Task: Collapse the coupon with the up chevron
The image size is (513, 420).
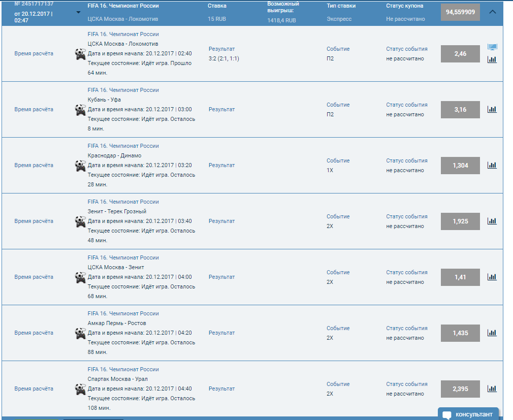Action: pyautogui.click(x=492, y=12)
